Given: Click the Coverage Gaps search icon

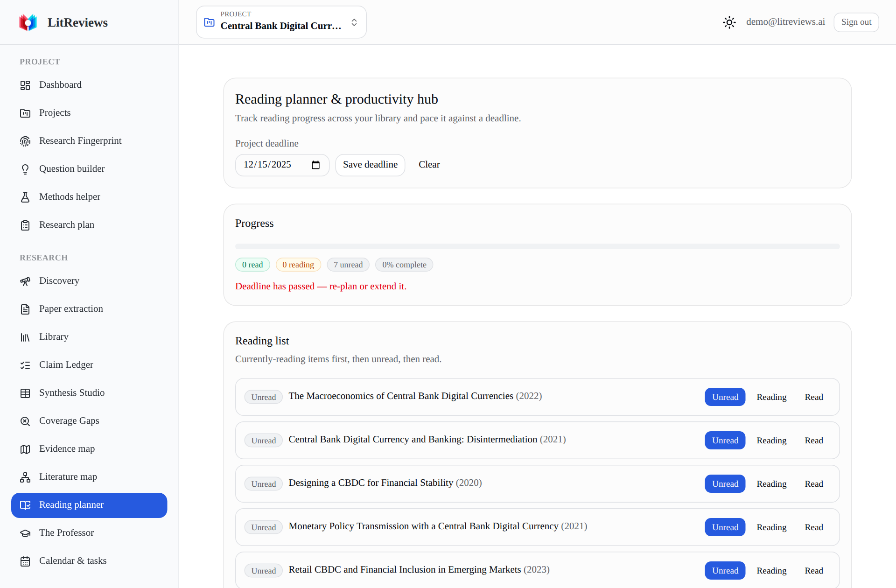Looking at the screenshot, I should (x=25, y=421).
